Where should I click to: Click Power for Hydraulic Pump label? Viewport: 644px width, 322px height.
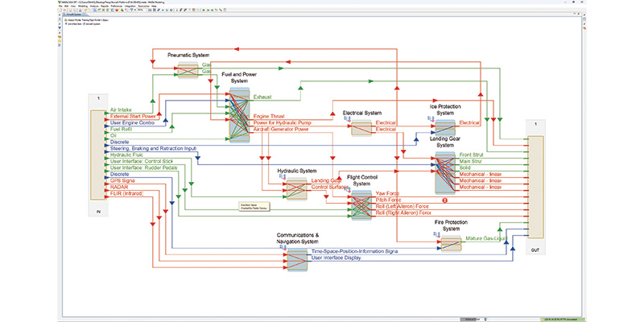[x=283, y=123]
